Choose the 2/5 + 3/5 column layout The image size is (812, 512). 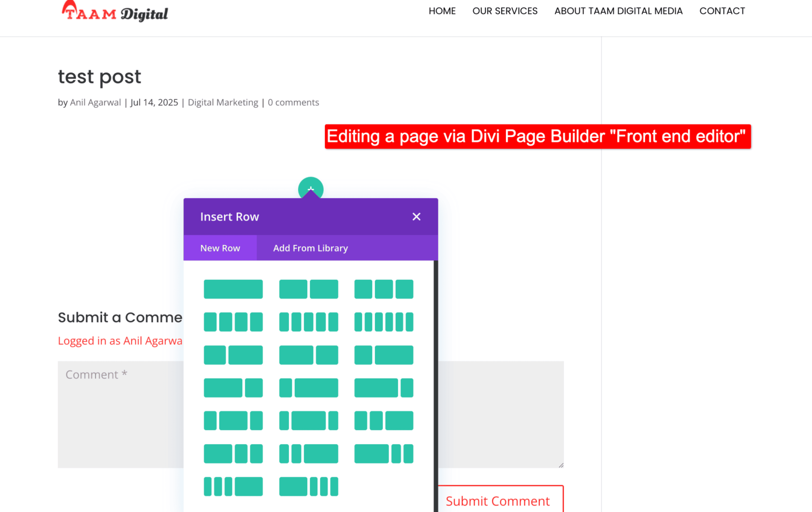pyautogui.click(x=233, y=355)
